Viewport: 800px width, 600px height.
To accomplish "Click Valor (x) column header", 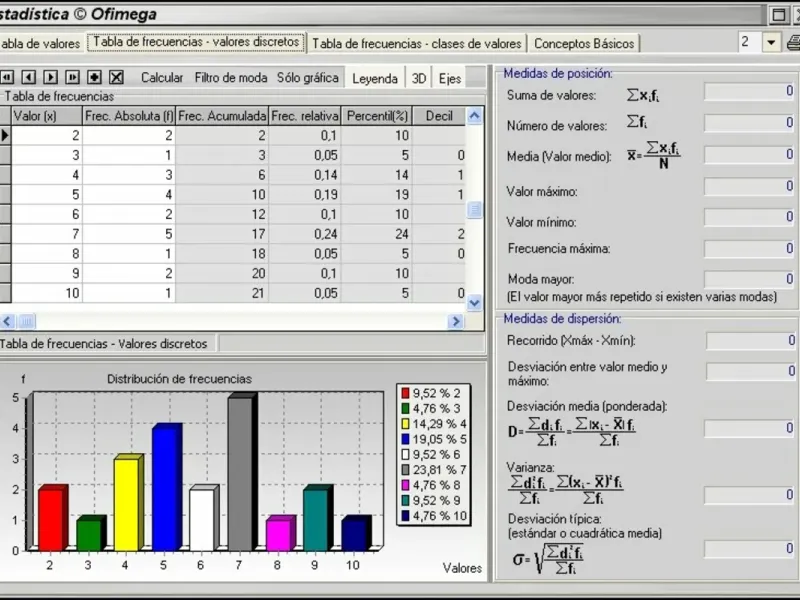I will pos(46,116).
